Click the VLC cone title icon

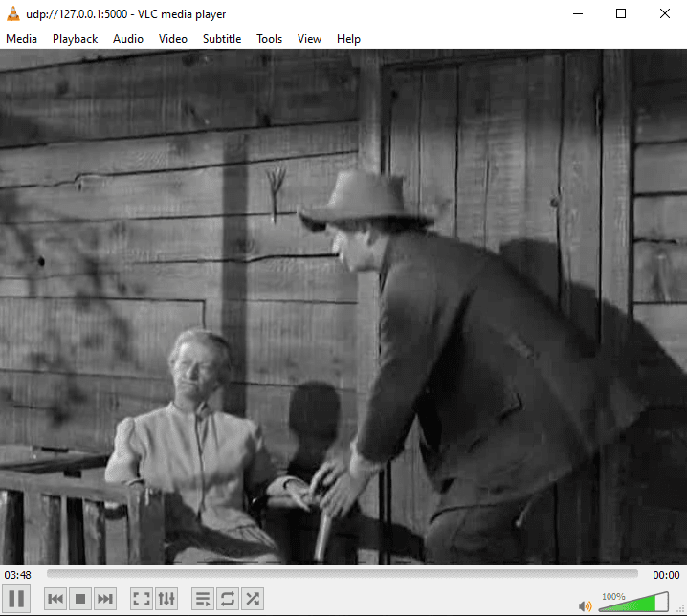(13, 14)
